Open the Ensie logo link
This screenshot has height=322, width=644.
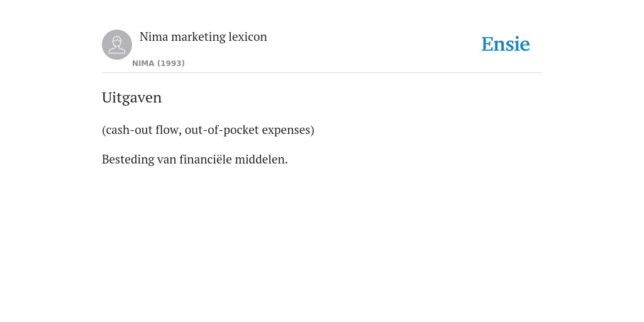pos(506,44)
